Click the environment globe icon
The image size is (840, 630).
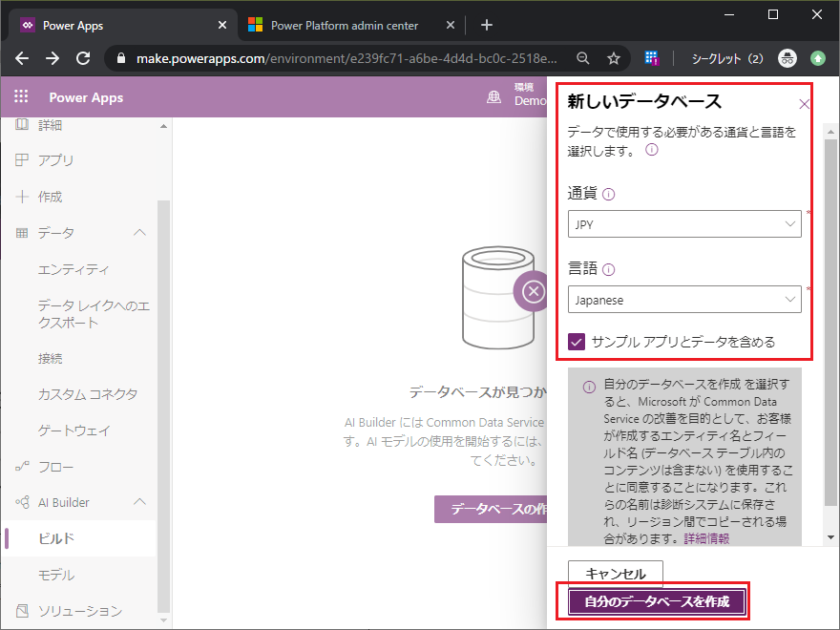click(x=493, y=97)
